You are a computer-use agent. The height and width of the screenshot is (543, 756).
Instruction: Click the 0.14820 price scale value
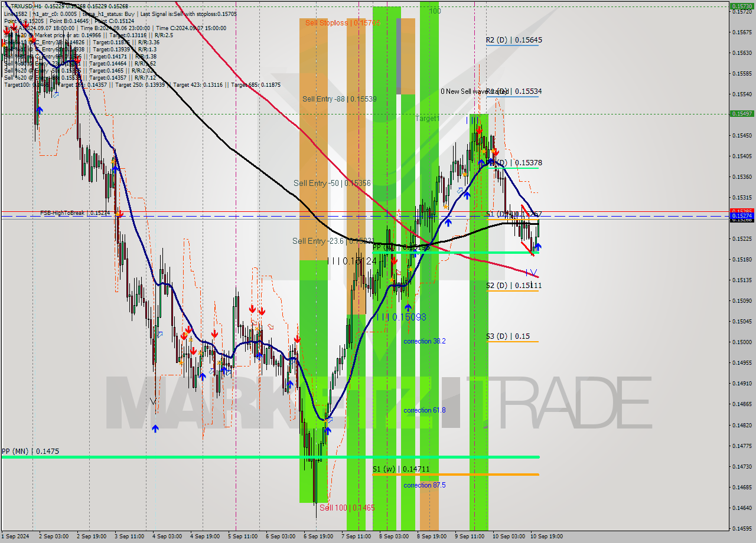(x=741, y=425)
